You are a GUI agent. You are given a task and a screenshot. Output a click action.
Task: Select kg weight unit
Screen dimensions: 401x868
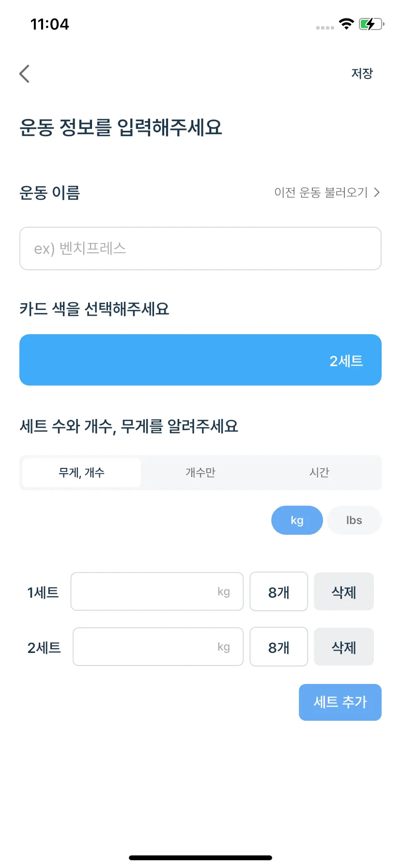pyautogui.click(x=297, y=520)
